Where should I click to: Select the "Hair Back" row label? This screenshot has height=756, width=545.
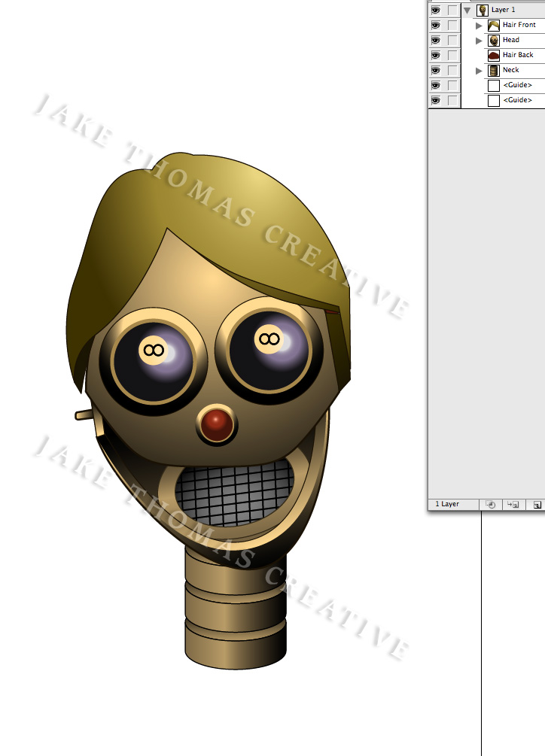(x=518, y=54)
